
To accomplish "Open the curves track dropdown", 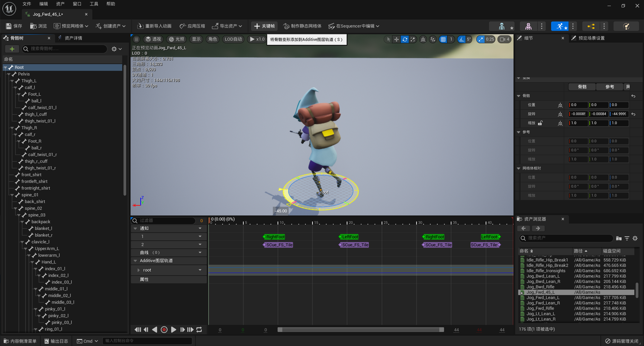I will click(200, 252).
